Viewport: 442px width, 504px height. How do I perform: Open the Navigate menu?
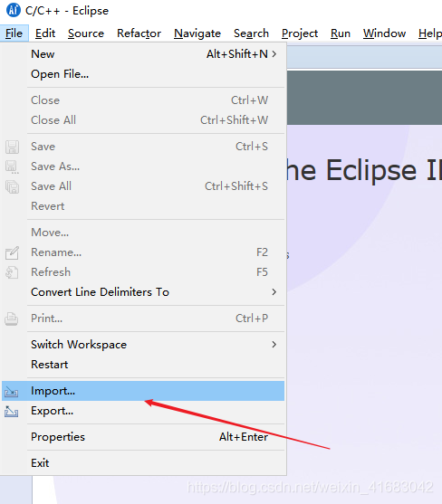(197, 33)
